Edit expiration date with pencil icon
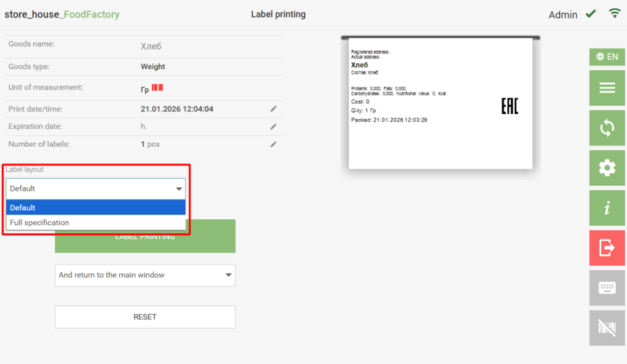Image resolution: width=627 pixels, height=364 pixels. (274, 127)
